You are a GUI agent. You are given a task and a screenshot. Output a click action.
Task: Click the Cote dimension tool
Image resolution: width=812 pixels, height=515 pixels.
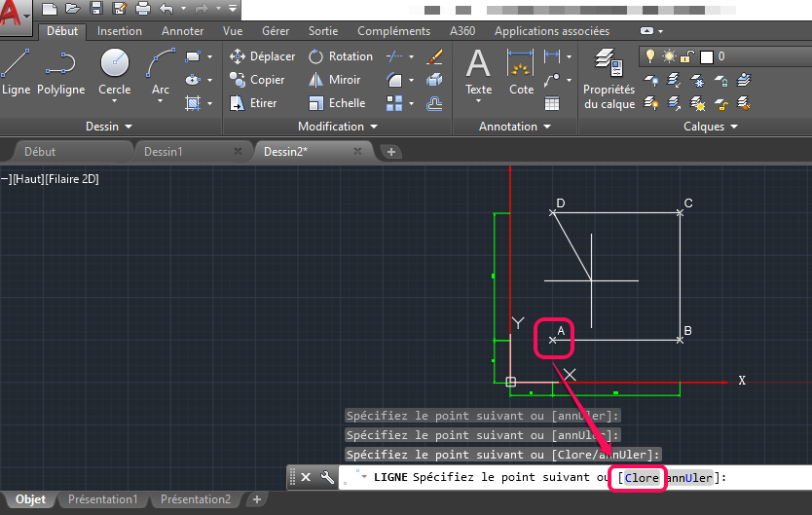tap(521, 71)
